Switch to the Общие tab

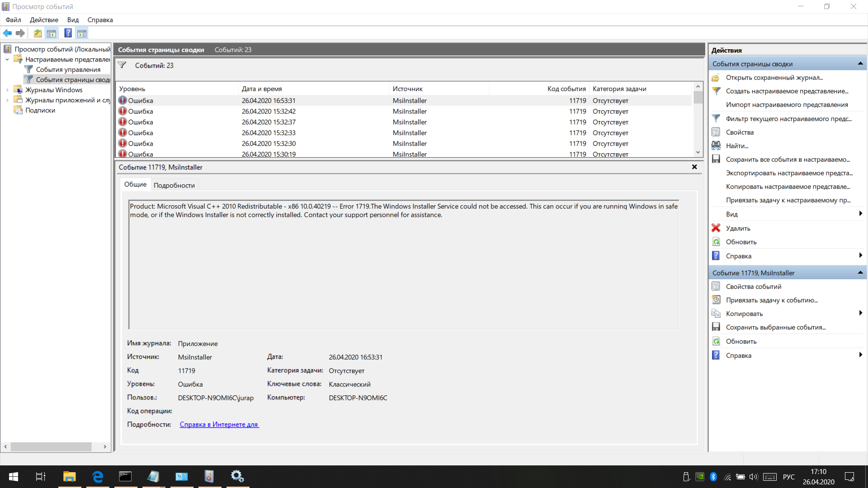tap(135, 184)
